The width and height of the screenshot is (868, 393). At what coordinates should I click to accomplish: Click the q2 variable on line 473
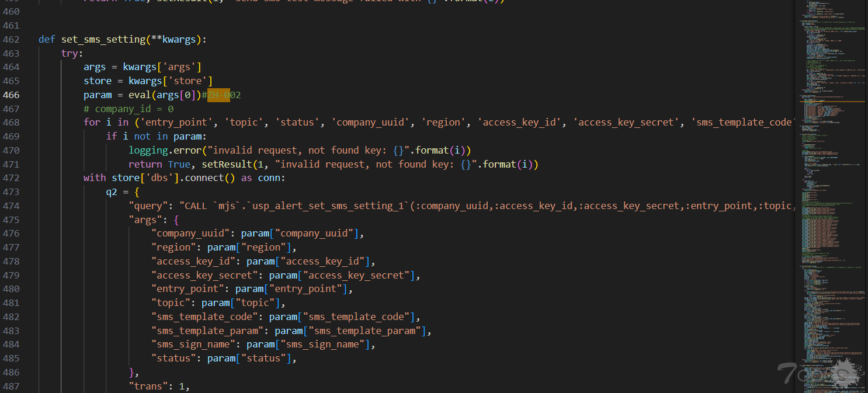(x=112, y=192)
